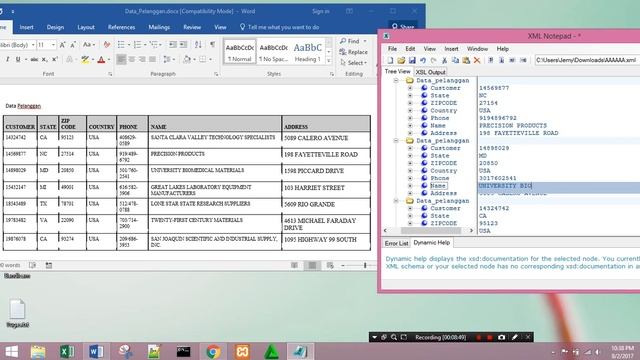Click yellow text highlight color button

pyautogui.click(x=85, y=60)
